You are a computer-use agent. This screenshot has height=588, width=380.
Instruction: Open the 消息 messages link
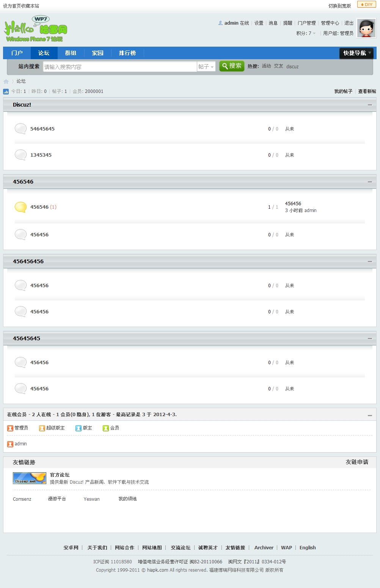click(273, 23)
